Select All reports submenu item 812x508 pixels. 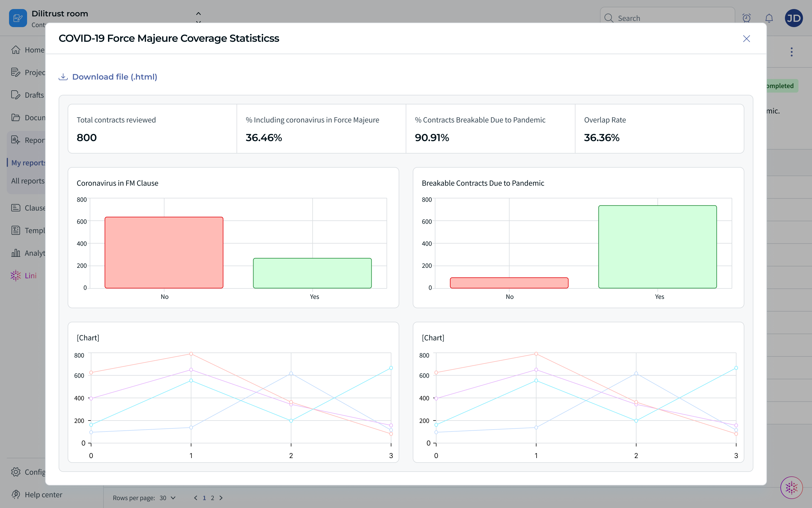coord(28,181)
